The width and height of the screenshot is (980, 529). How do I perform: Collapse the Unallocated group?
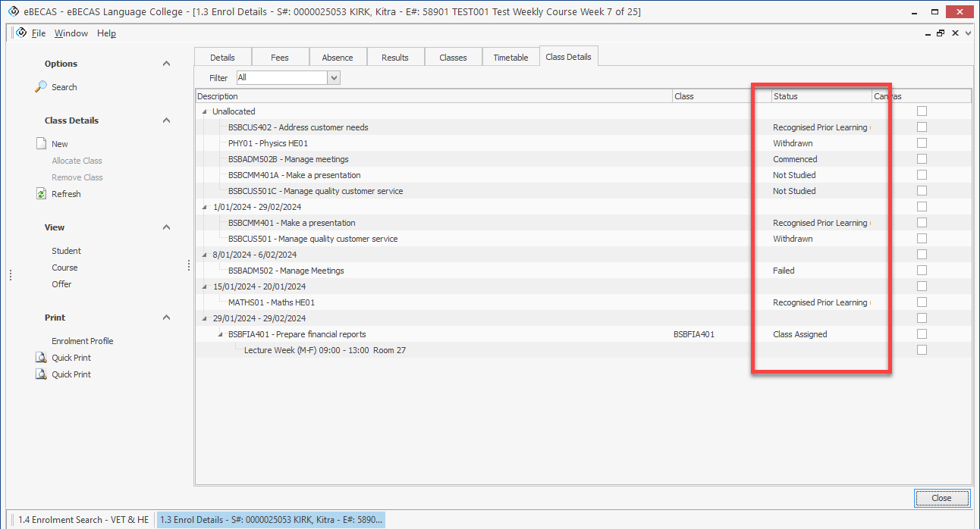click(203, 111)
